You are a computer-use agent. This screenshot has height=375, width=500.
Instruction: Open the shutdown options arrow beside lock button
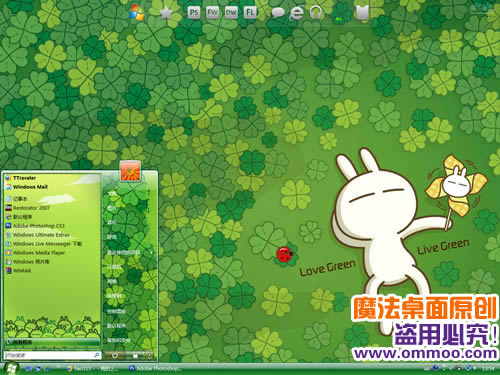click(x=150, y=356)
